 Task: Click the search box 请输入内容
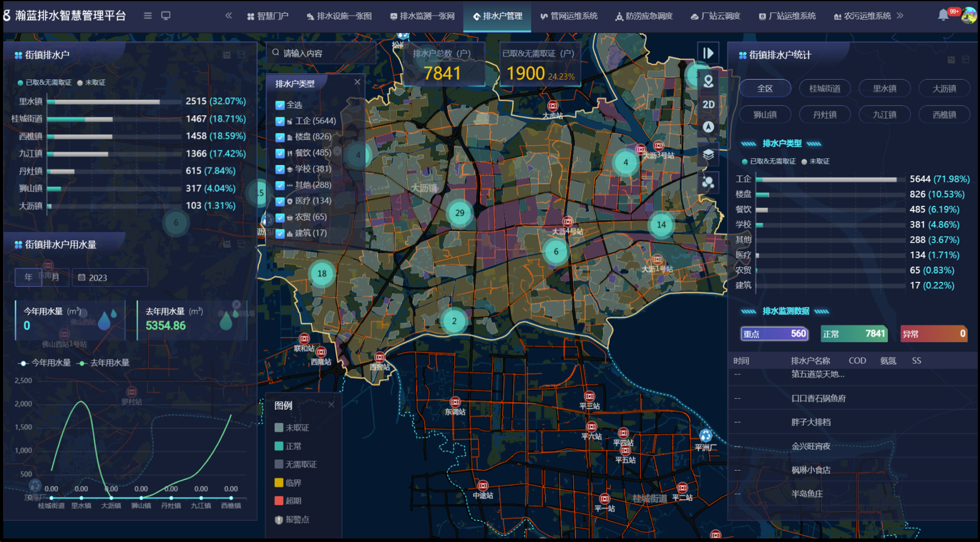(321, 53)
